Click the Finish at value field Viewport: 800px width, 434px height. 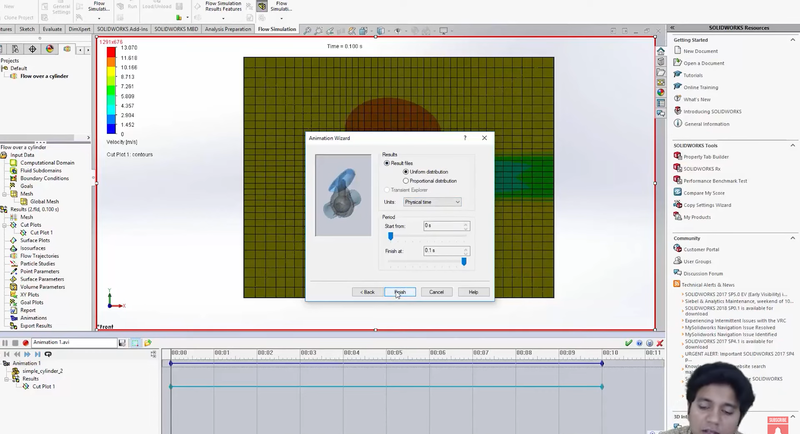[443, 250]
